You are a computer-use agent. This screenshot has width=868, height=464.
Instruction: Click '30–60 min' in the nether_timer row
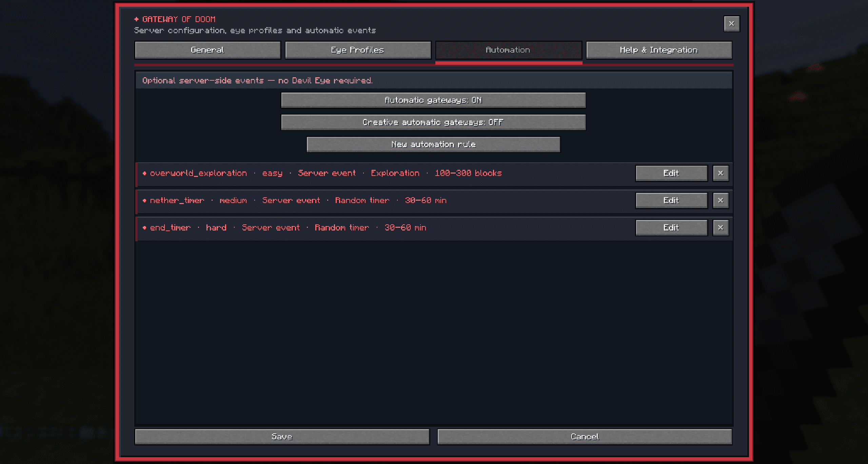426,200
